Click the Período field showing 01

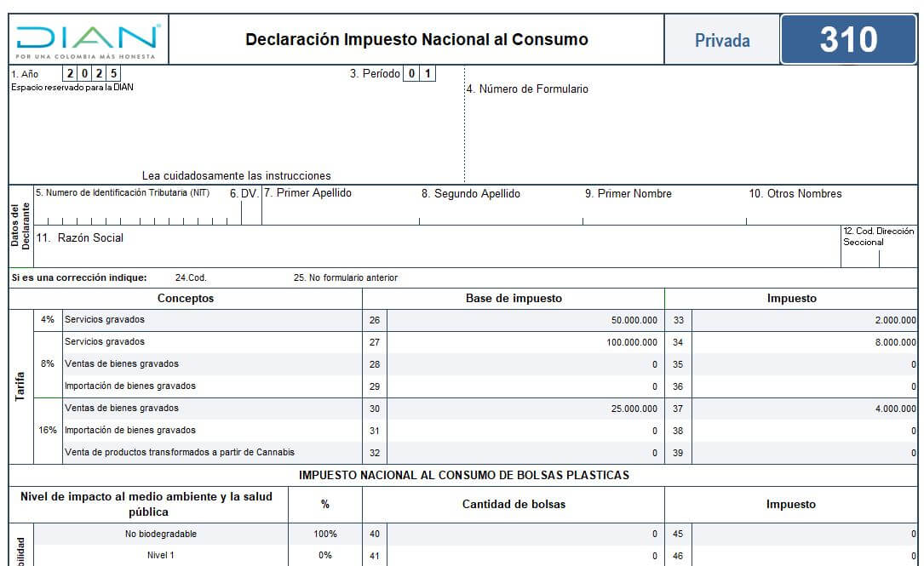[x=419, y=73]
